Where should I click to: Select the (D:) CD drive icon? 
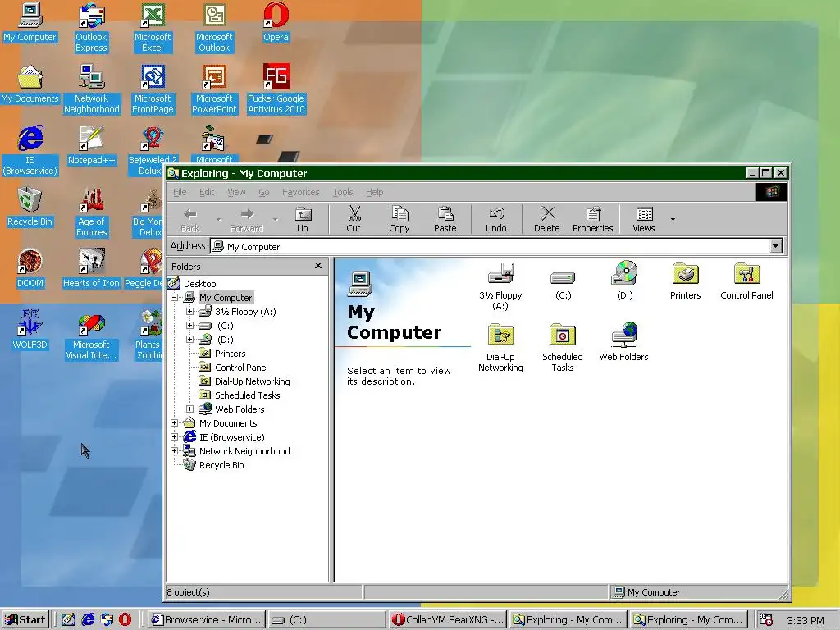(624, 273)
